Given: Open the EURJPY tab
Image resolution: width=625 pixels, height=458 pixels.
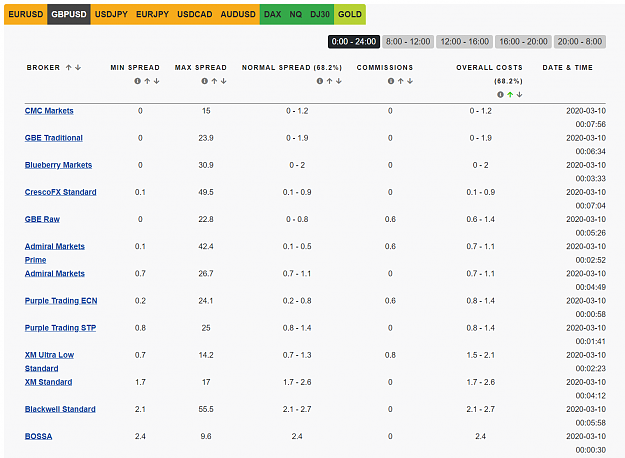Looking at the screenshot, I should [x=152, y=14].
